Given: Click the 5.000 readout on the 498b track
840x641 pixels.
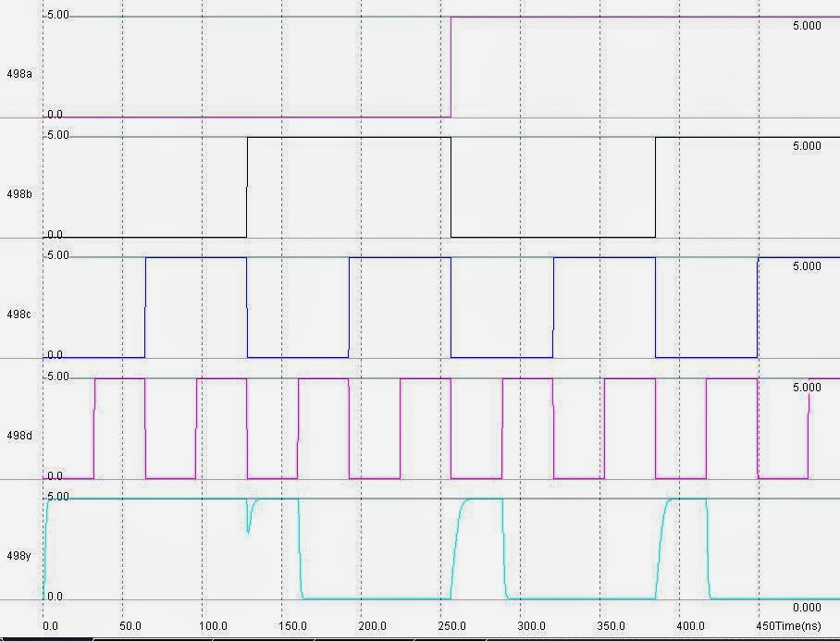Looking at the screenshot, I should pos(807,145).
